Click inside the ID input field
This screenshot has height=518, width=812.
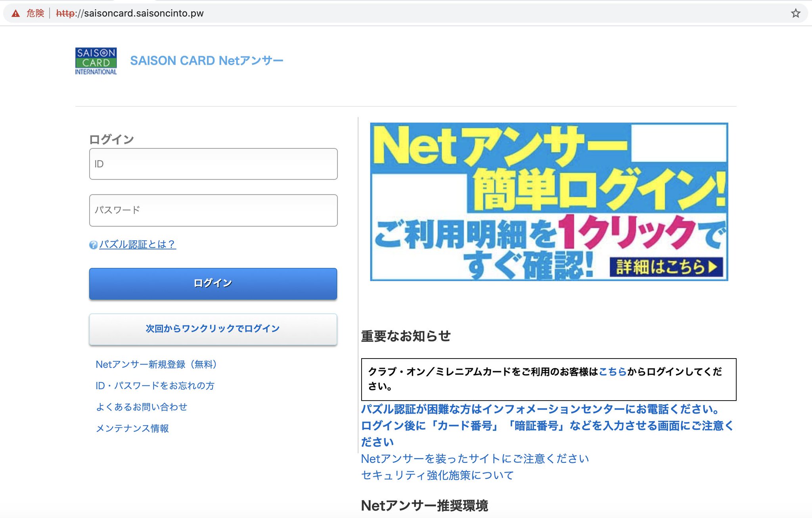pos(213,164)
